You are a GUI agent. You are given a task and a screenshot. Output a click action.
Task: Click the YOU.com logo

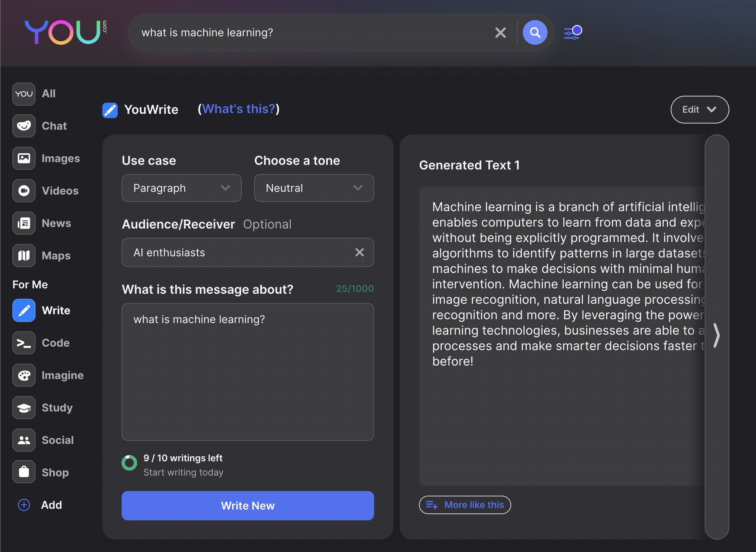(66, 32)
